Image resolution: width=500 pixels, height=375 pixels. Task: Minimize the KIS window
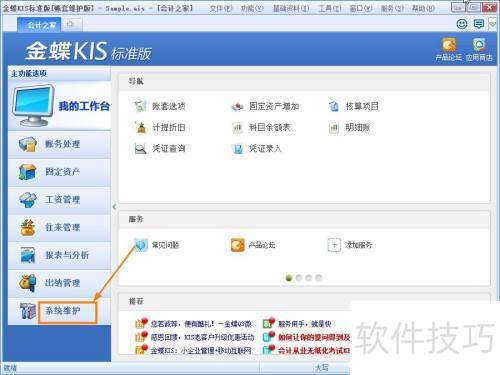click(x=458, y=7)
